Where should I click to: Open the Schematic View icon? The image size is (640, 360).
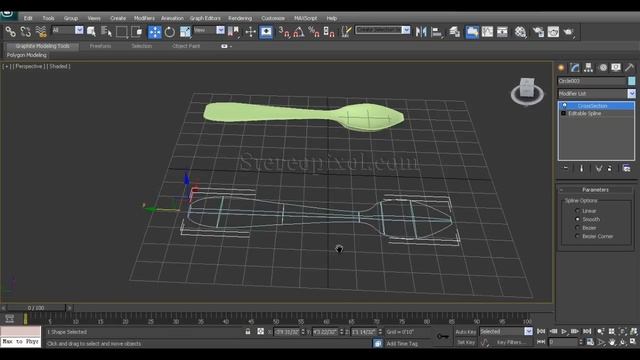point(502,31)
